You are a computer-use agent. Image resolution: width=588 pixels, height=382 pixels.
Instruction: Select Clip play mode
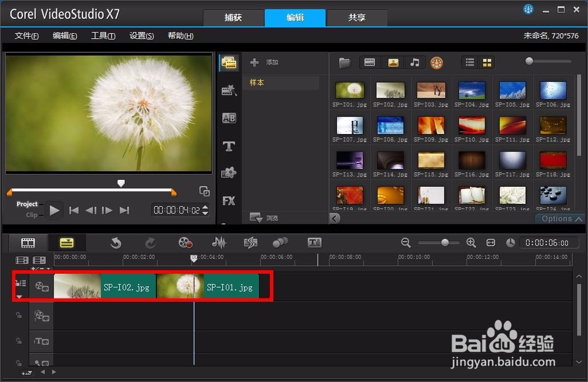32,215
